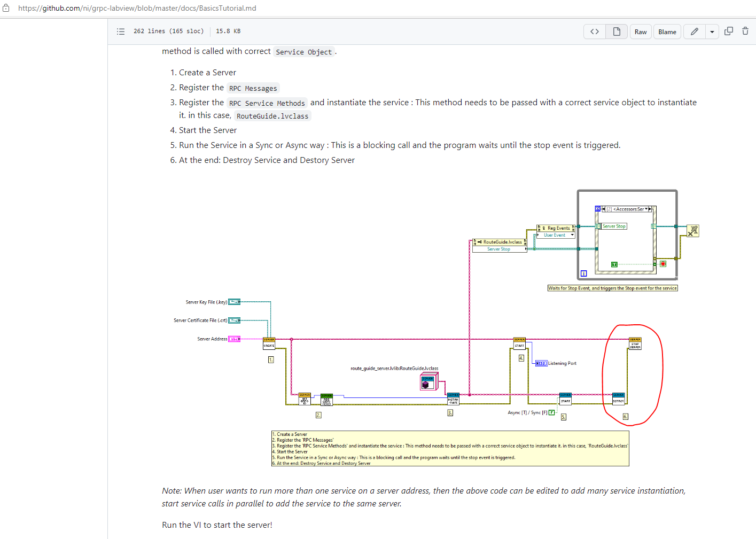Switch to Blame view
Screen dimensions: 756x539
(667, 32)
